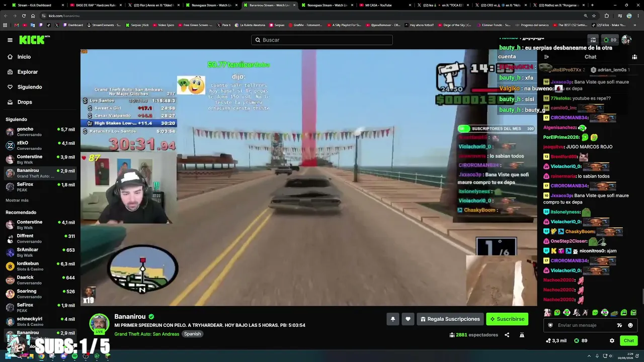Open the Gmail bookmark icon
644x362 pixels.
16,25
